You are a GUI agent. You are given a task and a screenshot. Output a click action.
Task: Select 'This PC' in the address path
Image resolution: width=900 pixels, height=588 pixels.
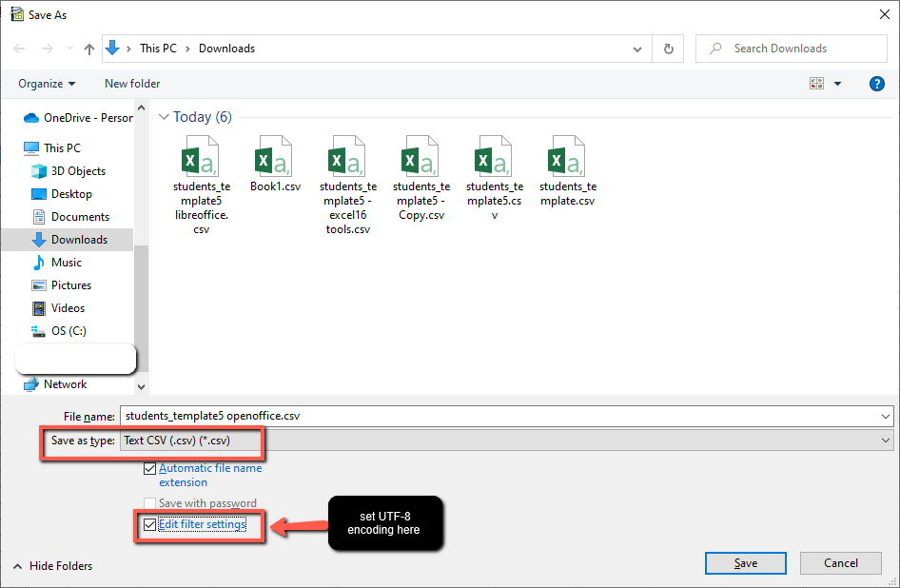(158, 49)
